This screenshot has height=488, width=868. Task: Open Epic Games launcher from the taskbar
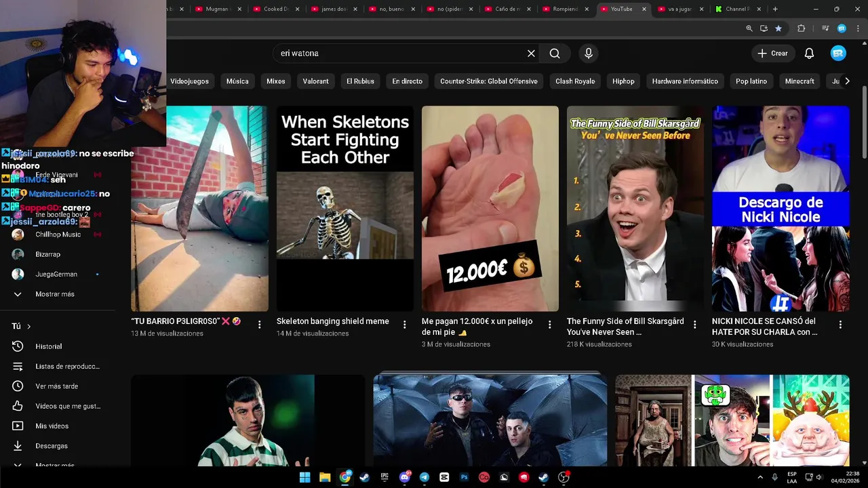coord(384,477)
